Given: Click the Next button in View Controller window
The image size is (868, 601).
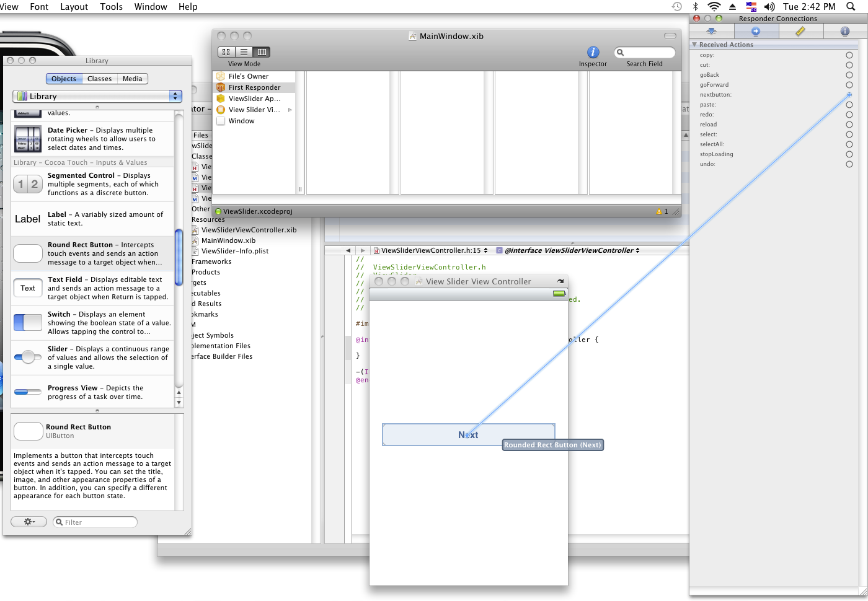Looking at the screenshot, I should (469, 435).
